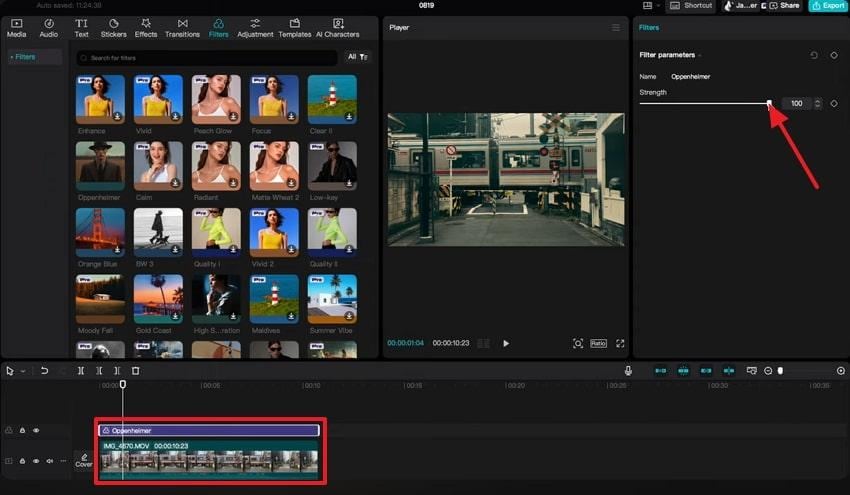Screen dimensions: 850x495
Task: Click the Strength value stepper arrows
Action: click(x=817, y=103)
